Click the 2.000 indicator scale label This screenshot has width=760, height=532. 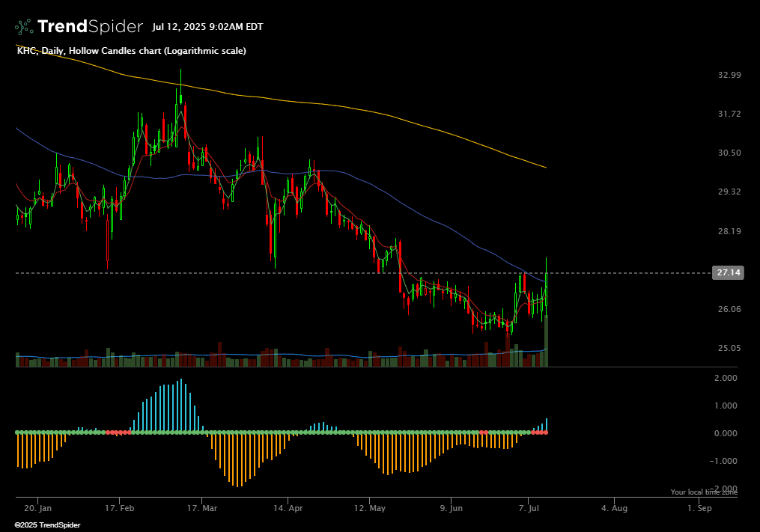tap(724, 379)
